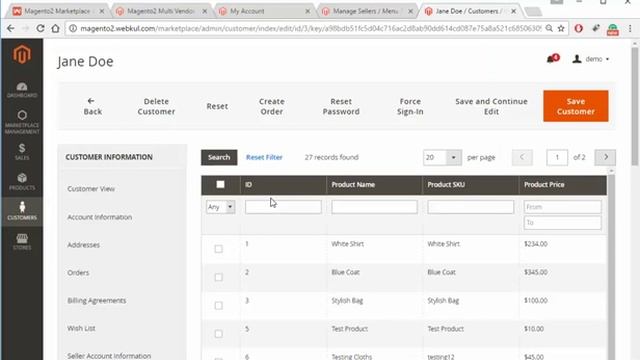This screenshot has width=640, height=360.
Task: Click the Search button
Action: (x=219, y=157)
